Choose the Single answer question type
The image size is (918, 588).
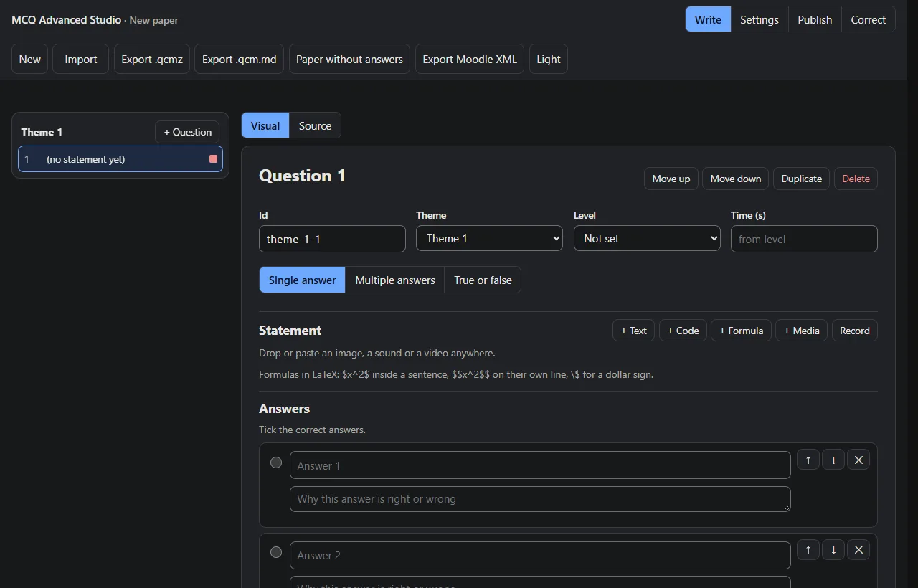302,280
